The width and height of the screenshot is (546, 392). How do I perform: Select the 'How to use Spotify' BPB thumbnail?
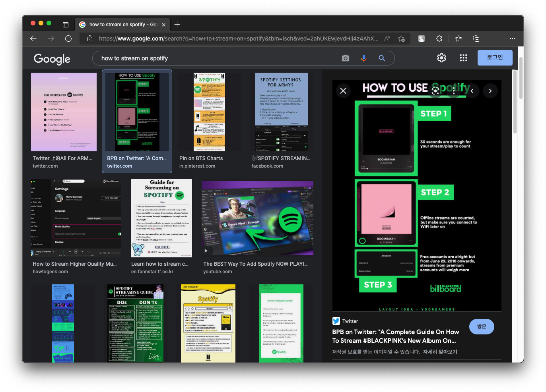pyautogui.click(x=137, y=112)
